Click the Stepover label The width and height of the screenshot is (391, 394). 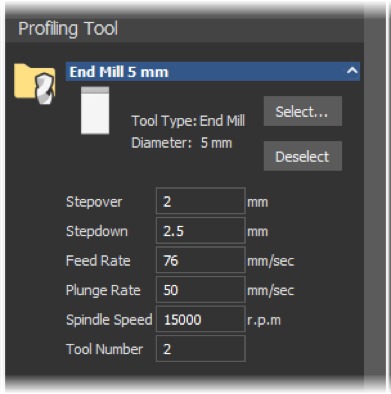pyautogui.click(x=94, y=202)
